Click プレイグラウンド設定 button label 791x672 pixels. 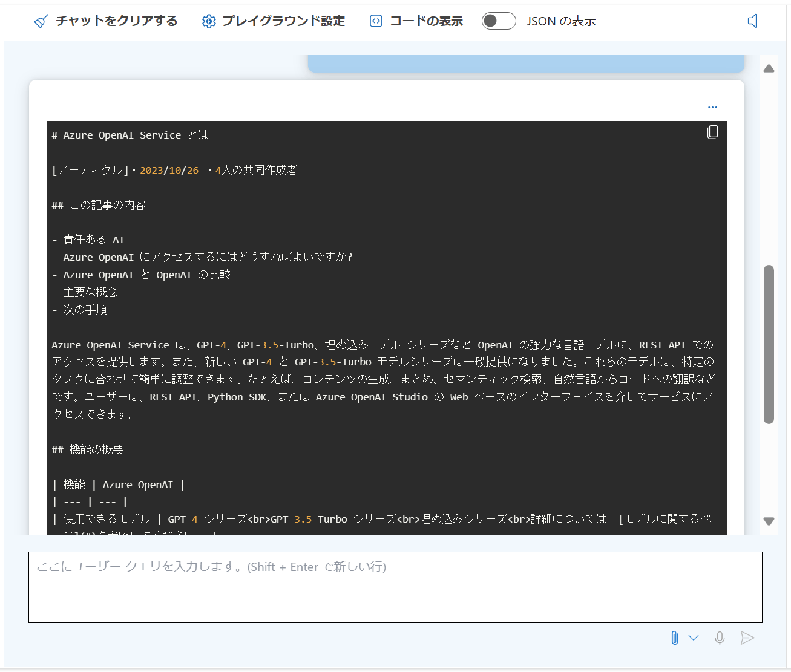pyautogui.click(x=283, y=21)
